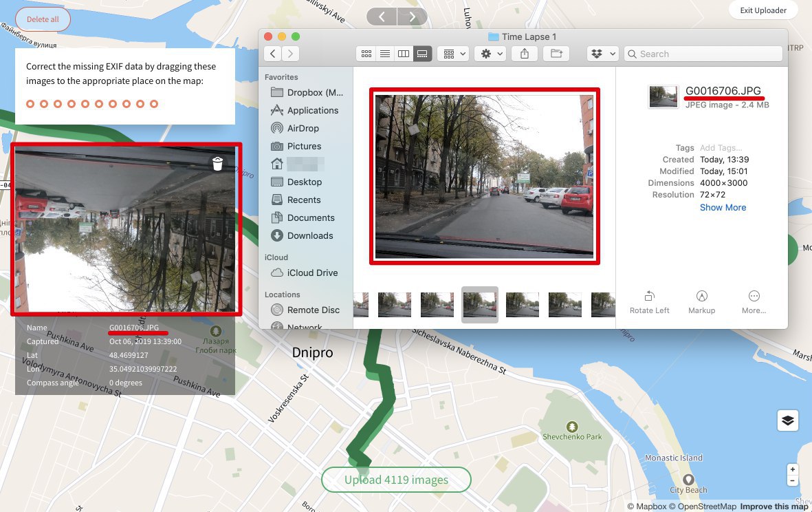Open More actions in preview pane
812x512 pixels.
[x=754, y=303]
